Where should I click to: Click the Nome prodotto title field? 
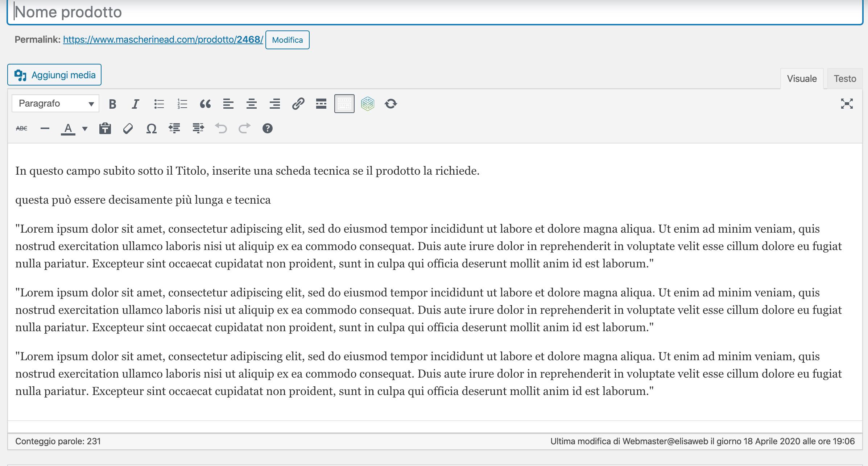[434, 12]
